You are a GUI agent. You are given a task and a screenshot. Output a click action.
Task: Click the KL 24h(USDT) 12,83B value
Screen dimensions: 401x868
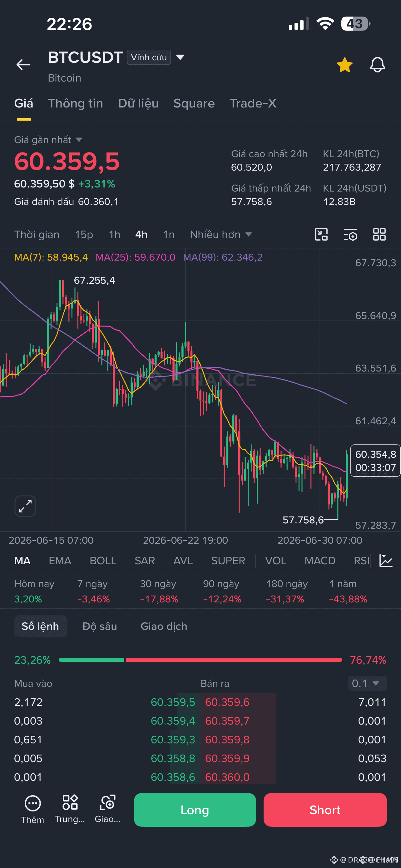click(x=339, y=202)
